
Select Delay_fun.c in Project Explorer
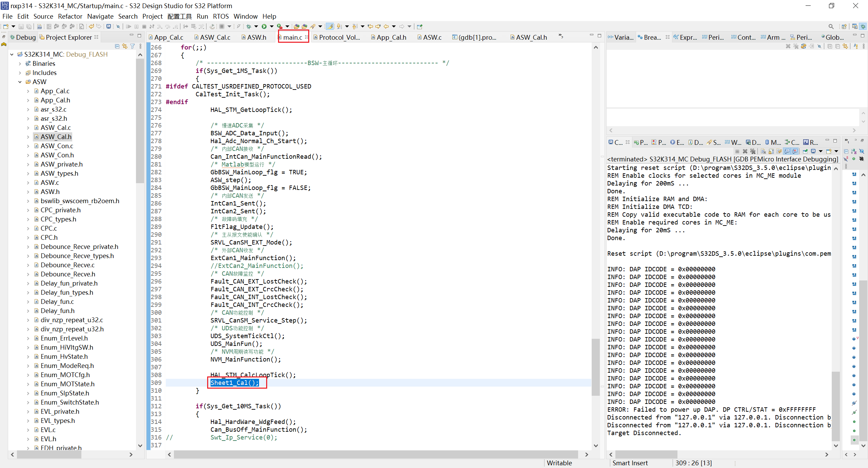click(x=57, y=301)
